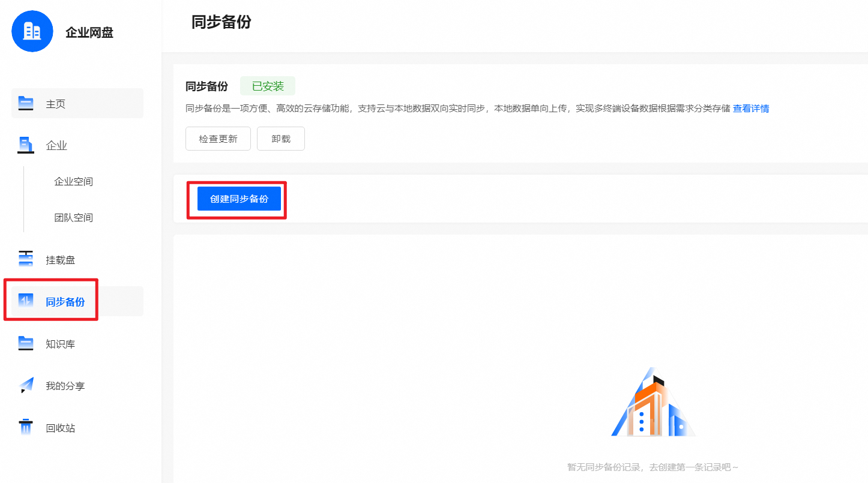The image size is (868, 483).
Task: Click the 企业网盘 title text
Action: click(89, 32)
